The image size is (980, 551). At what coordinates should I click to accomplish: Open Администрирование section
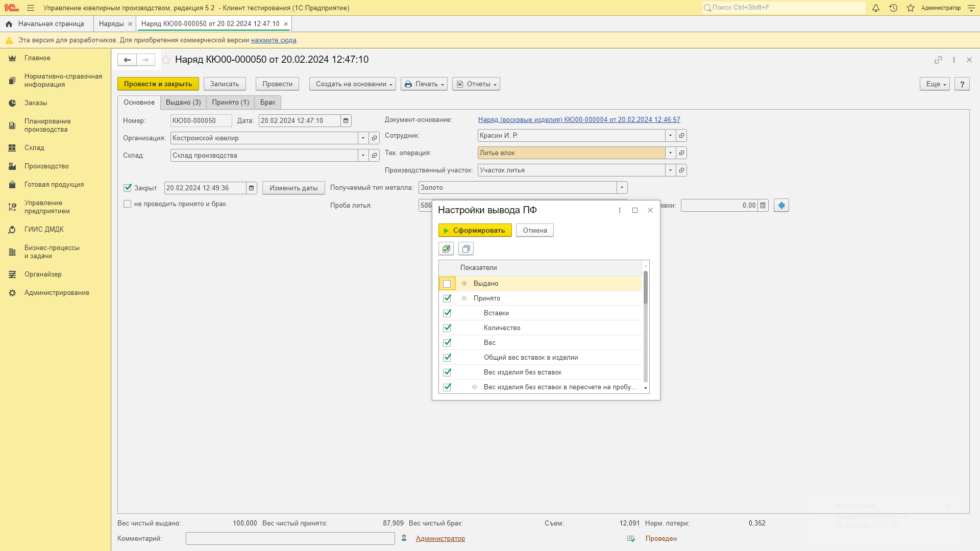pos(57,293)
